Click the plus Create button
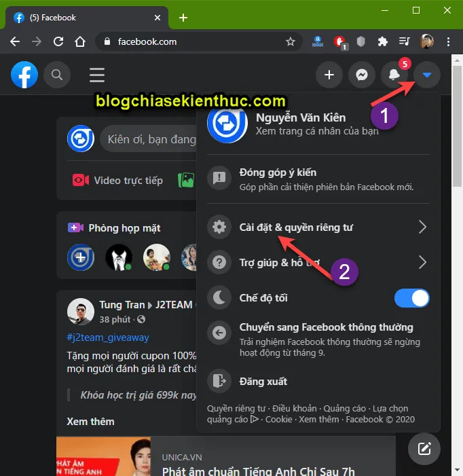Image resolution: width=463 pixels, height=476 pixels. coord(329,75)
